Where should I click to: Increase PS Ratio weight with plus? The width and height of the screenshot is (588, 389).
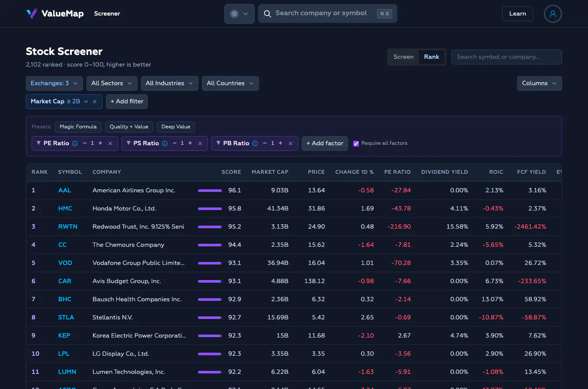[x=190, y=143]
